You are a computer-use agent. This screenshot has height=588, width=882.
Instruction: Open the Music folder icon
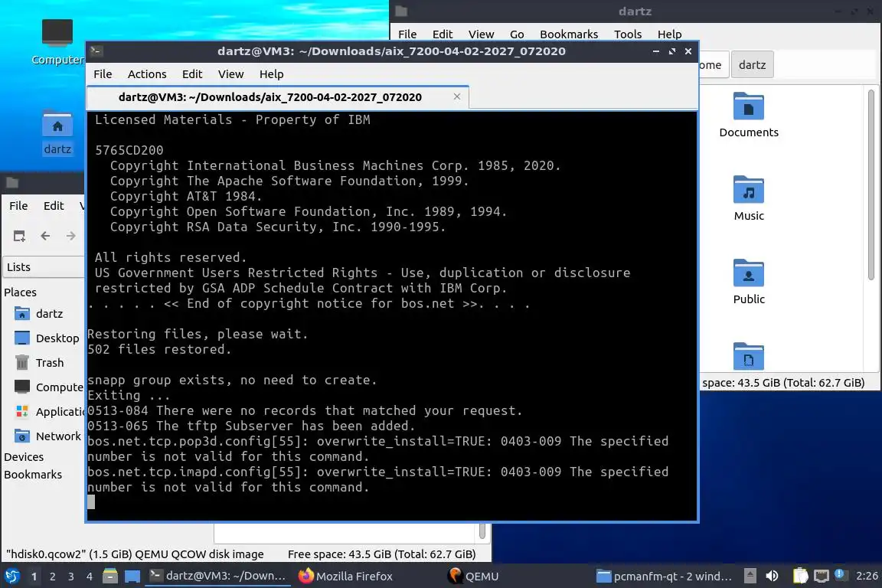749,198
